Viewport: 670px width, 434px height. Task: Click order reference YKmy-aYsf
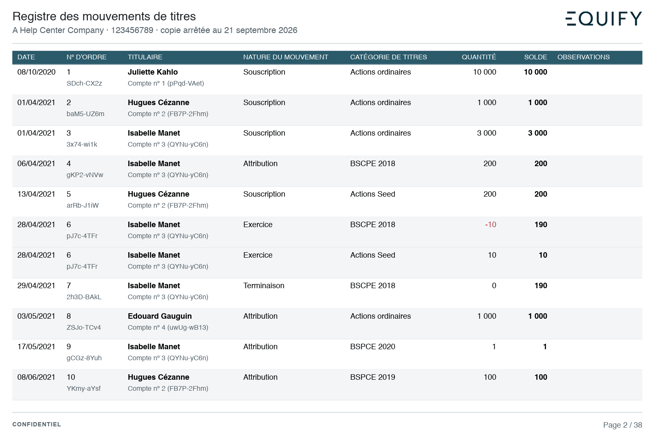pyautogui.click(x=83, y=389)
